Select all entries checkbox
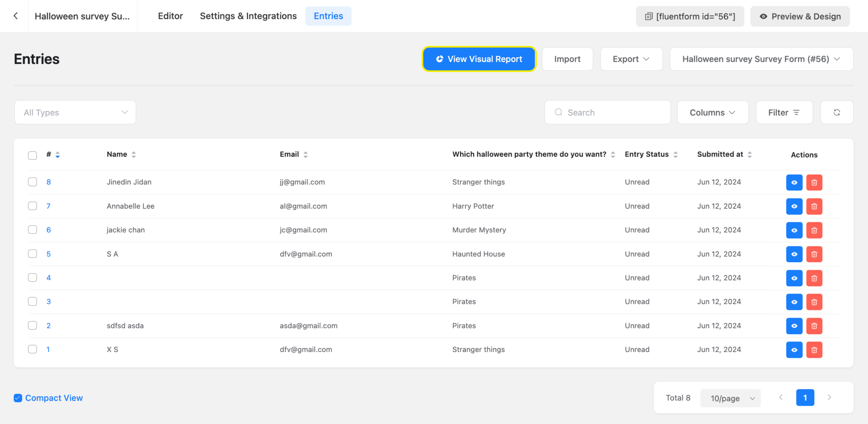Screen dimensions: 868x424 (x=32, y=155)
